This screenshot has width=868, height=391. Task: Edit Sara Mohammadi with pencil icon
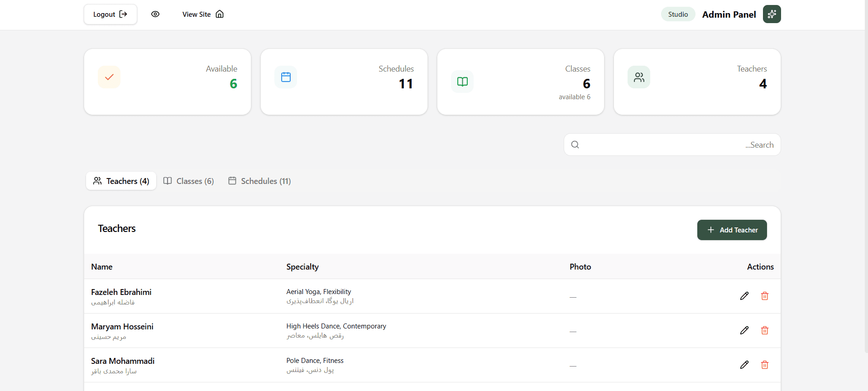pyautogui.click(x=744, y=365)
